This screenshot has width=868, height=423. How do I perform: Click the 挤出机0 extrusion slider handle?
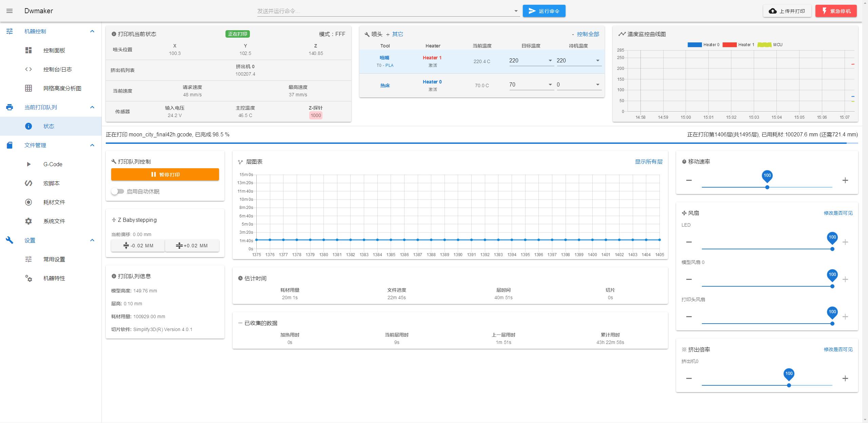pyautogui.click(x=789, y=385)
